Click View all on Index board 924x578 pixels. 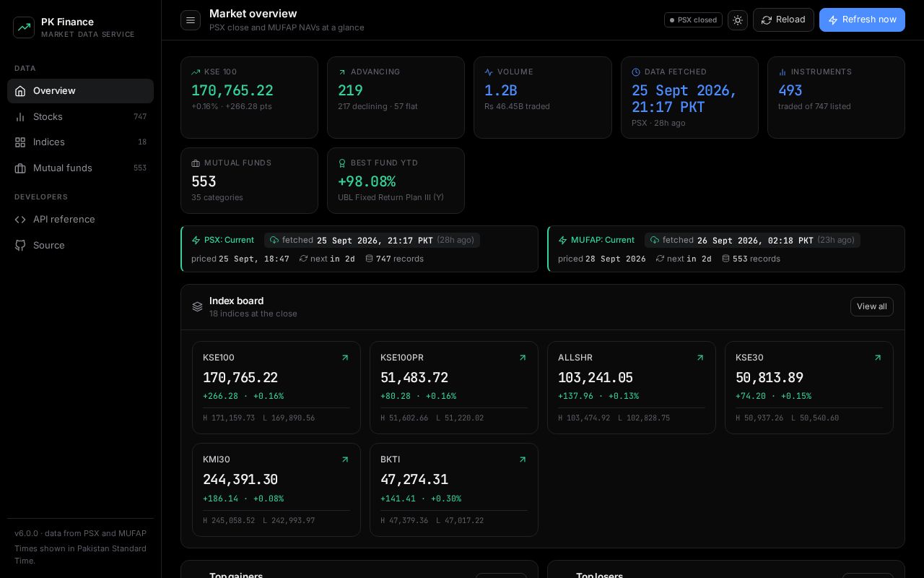(x=872, y=307)
